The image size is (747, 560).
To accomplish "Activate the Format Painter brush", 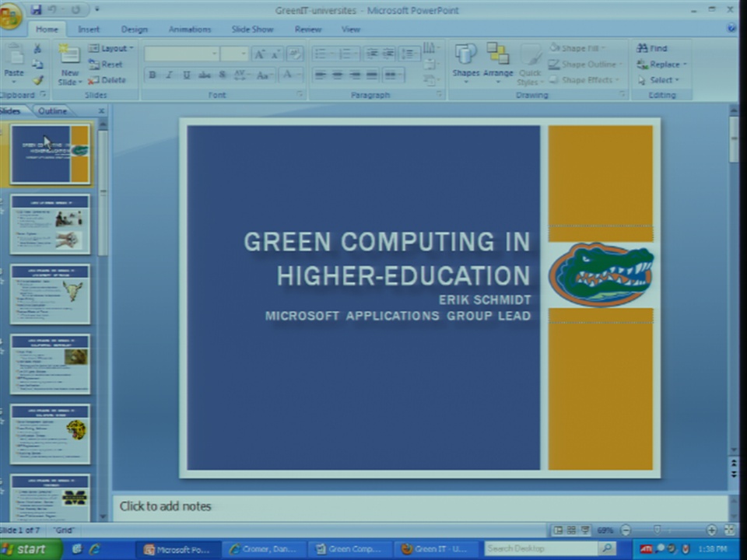I will tap(37, 80).
